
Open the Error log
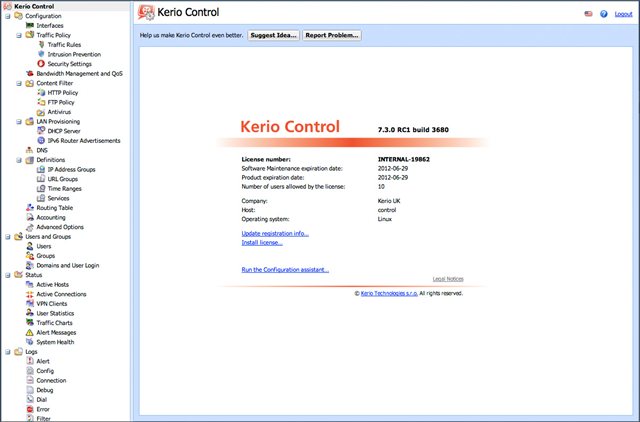pos(43,409)
